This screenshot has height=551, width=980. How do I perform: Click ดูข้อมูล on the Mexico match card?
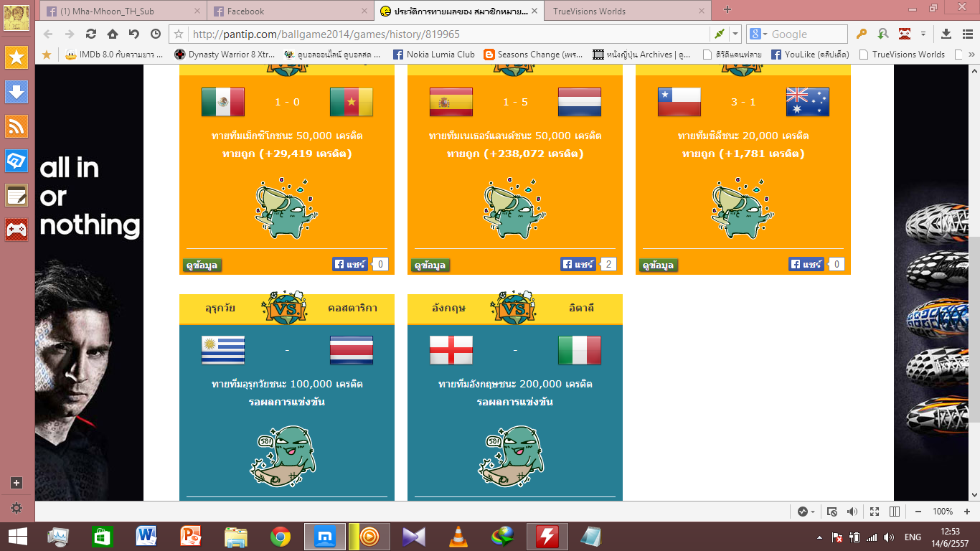coord(202,265)
